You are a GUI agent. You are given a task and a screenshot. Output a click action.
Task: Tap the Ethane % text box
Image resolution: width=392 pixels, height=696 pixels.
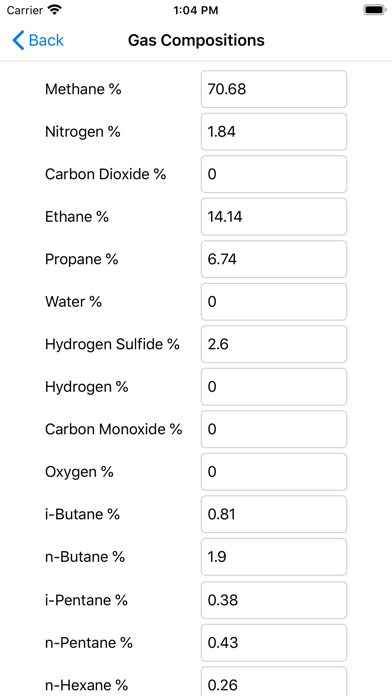tap(274, 217)
